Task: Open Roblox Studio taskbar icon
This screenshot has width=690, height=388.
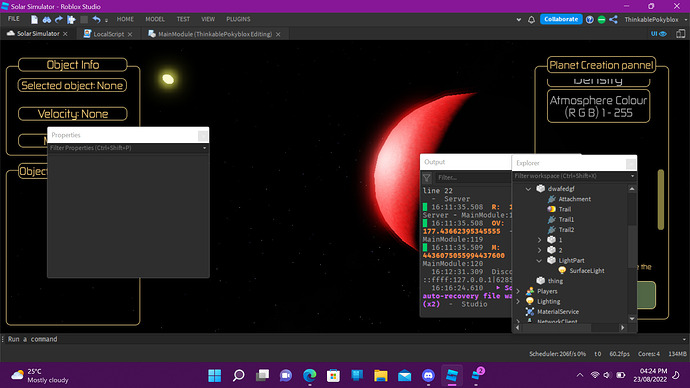Action: 452,375
